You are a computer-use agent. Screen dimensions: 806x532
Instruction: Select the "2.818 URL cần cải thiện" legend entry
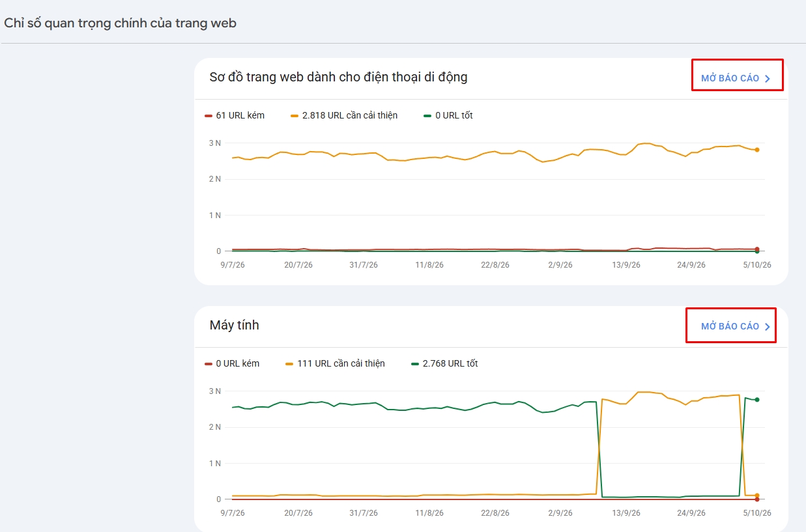coord(344,115)
